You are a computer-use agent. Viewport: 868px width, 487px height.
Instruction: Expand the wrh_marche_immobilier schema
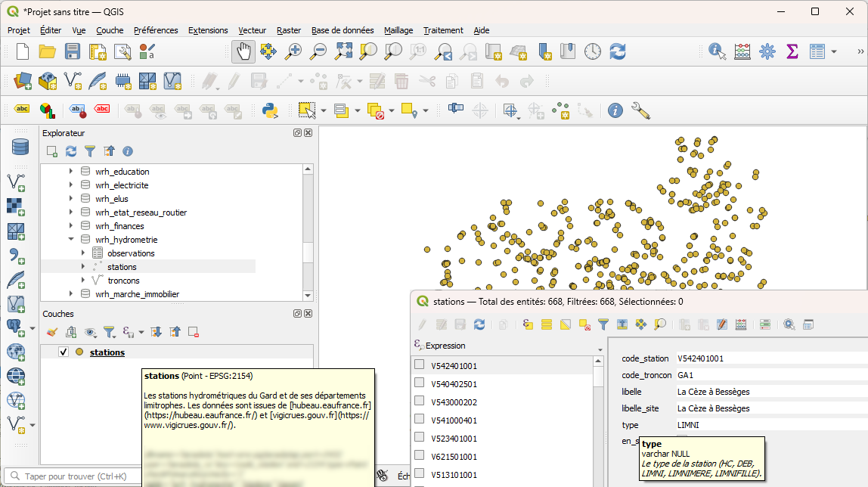tap(71, 294)
